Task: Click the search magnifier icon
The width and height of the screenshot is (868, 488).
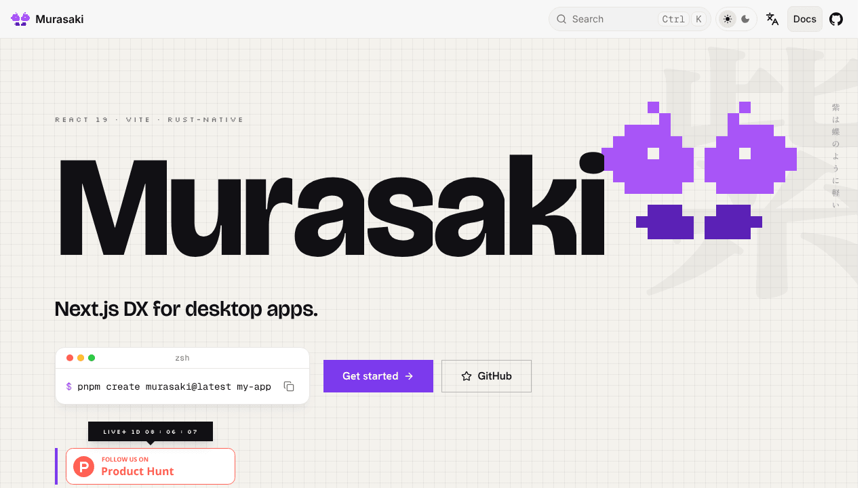Action: tap(561, 19)
